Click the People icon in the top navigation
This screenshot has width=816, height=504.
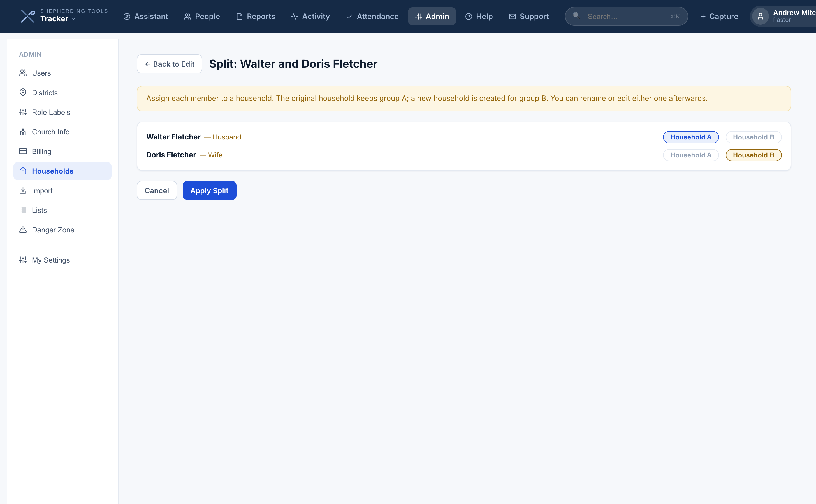pyautogui.click(x=187, y=16)
